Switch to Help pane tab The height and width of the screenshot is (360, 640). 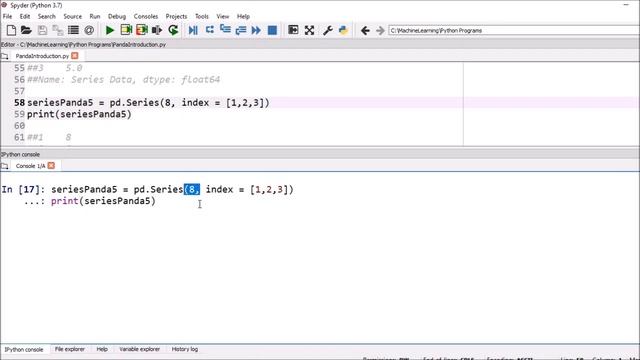coord(102,349)
